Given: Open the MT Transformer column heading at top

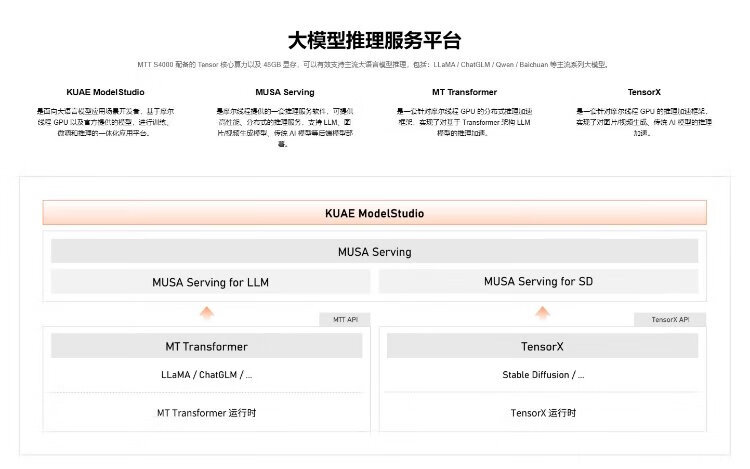Looking at the screenshot, I should point(464,92).
